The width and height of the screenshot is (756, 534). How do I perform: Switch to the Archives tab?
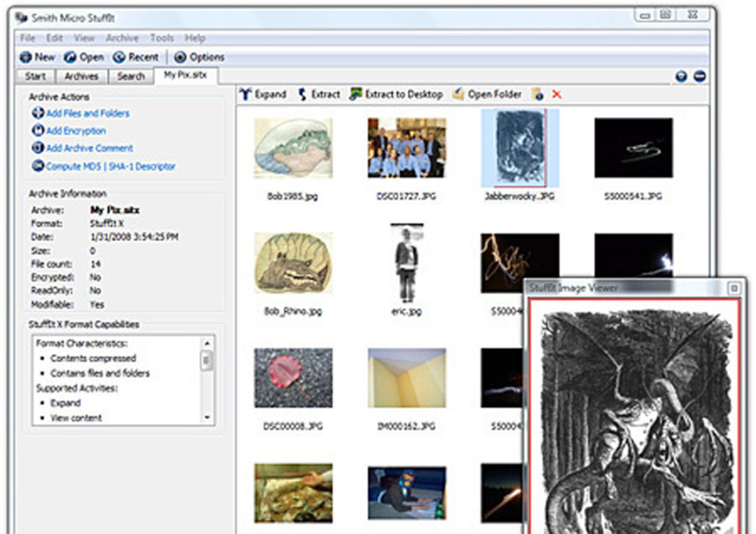(81, 77)
